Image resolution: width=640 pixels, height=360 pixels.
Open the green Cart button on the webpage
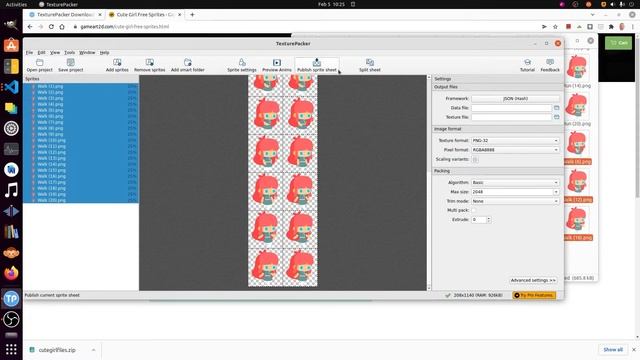(x=619, y=43)
